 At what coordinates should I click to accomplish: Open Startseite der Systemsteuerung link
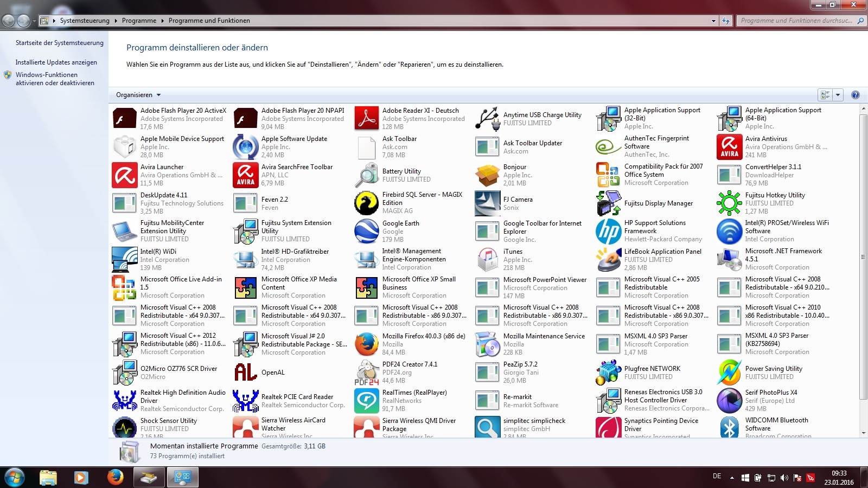pyautogui.click(x=60, y=43)
